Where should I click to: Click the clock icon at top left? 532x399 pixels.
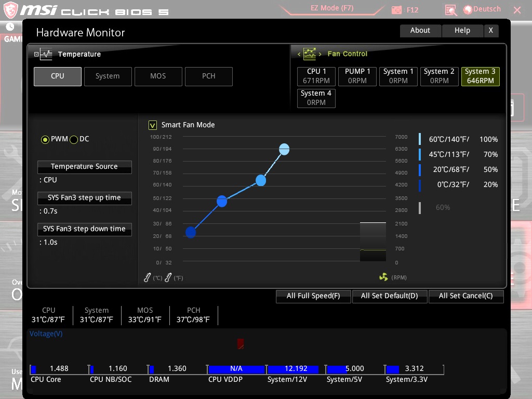[x=10, y=26]
